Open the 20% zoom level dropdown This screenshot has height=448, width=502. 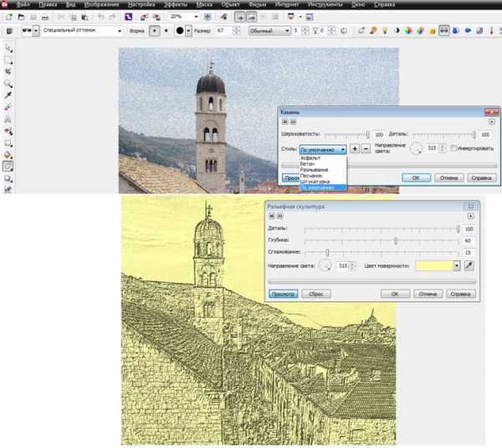pyautogui.click(x=197, y=16)
